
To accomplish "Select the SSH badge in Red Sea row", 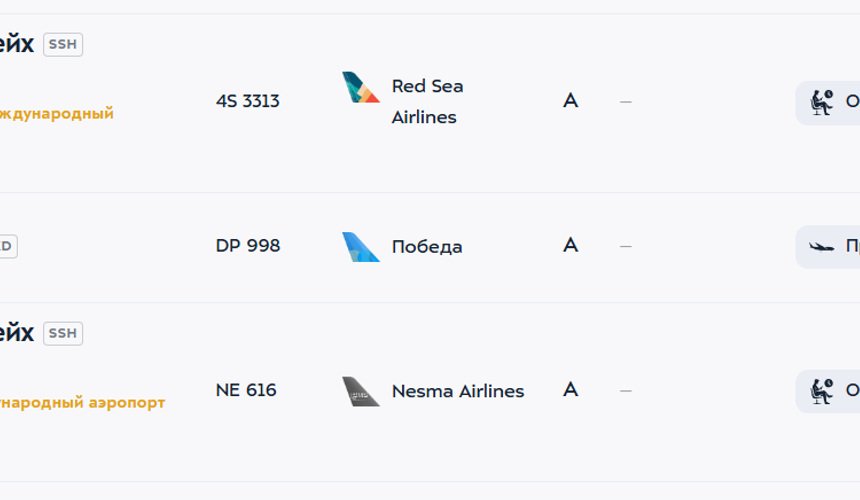I will (63, 44).
